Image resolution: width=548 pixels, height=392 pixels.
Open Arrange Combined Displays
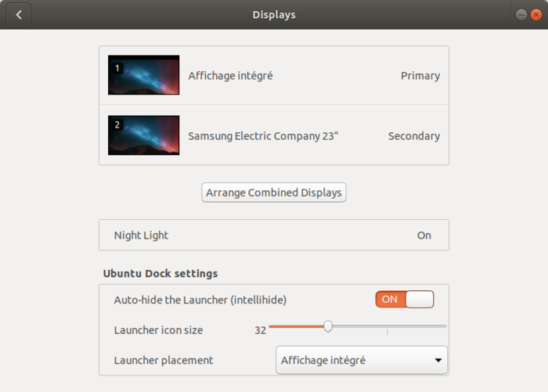pos(274,192)
